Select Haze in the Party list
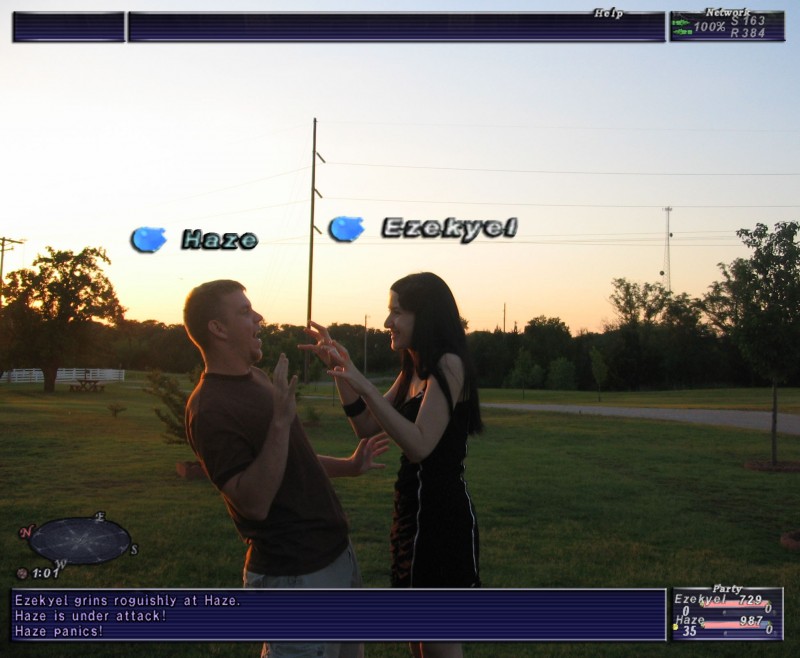Screen dimensions: 800x658 click(x=690, y=620)
